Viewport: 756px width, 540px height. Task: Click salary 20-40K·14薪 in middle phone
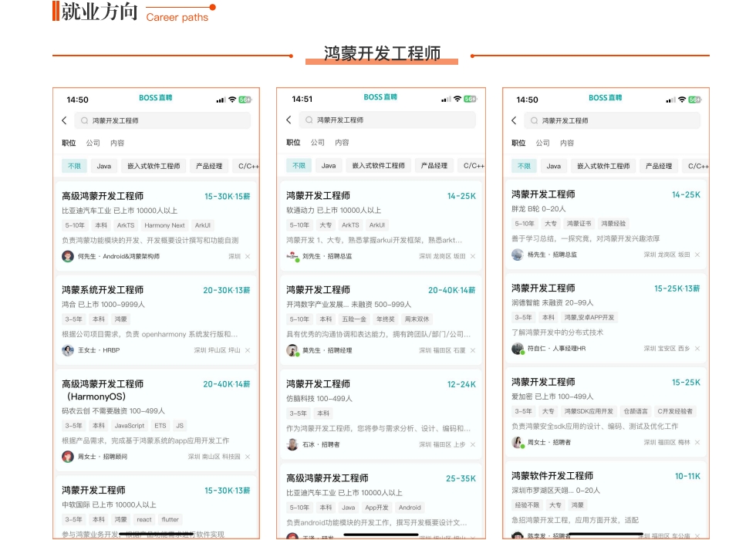(x=451, y=290)
